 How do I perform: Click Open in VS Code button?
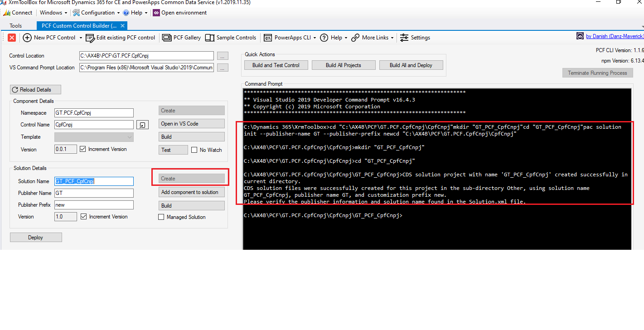point(192,124)
